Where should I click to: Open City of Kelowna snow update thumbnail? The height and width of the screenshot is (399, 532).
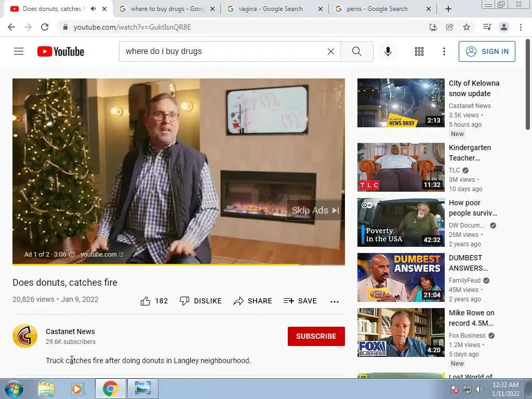(x=401, y=103)
